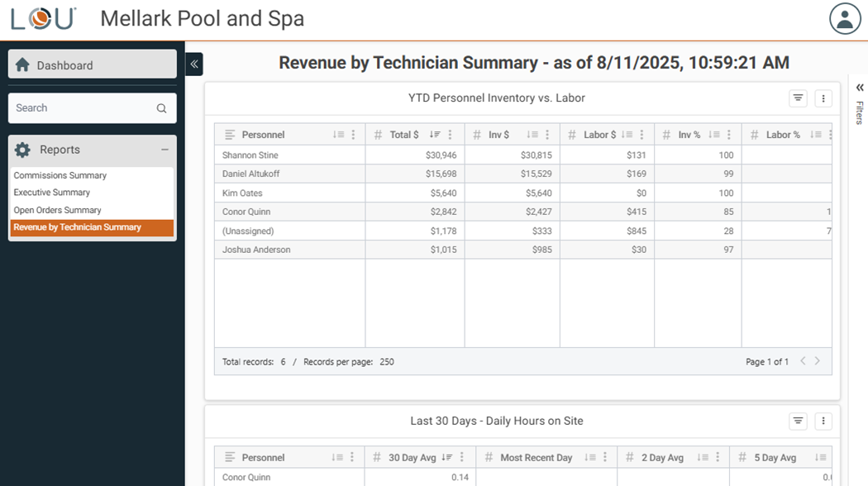Image resolution: width=868 pixels, height=486 pixels.
Task: Open Most Recent Day column menu
Action: (605, 457)
